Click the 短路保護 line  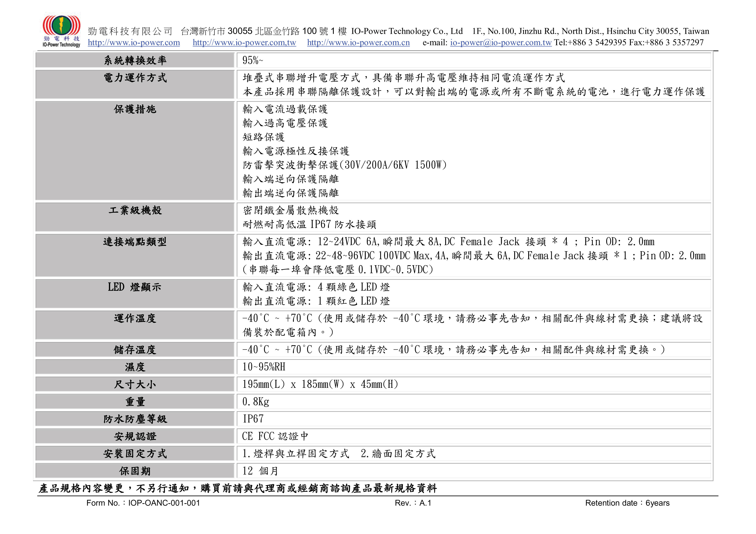[263, 137]
